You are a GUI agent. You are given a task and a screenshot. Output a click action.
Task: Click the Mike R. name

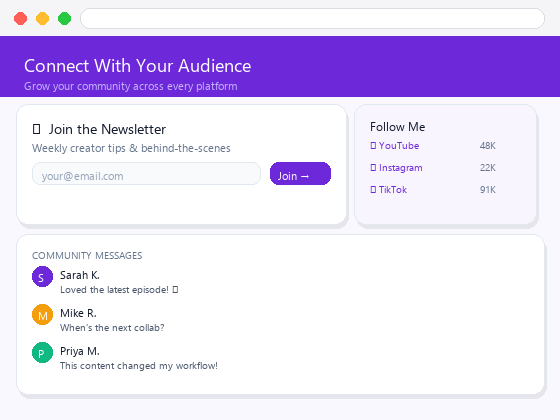(x=78, y=313)
